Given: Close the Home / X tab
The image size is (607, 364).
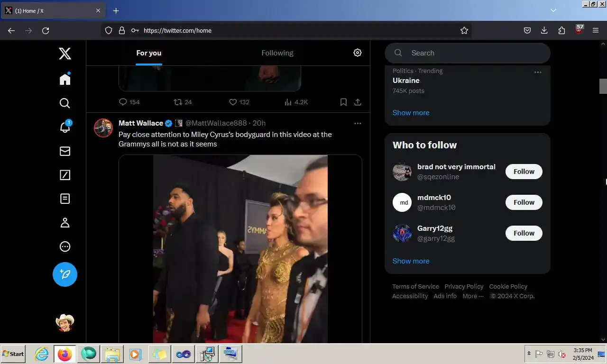Looking at the screenshot, I should [98, 10].
